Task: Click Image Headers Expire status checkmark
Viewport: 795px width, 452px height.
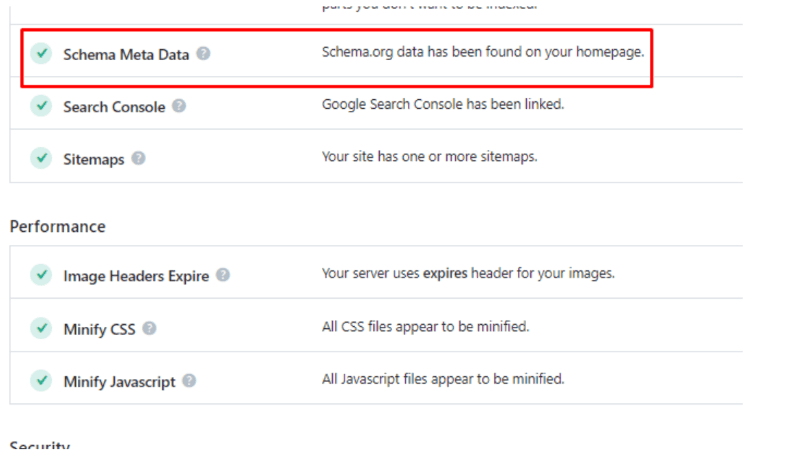Action: (41, 275)
